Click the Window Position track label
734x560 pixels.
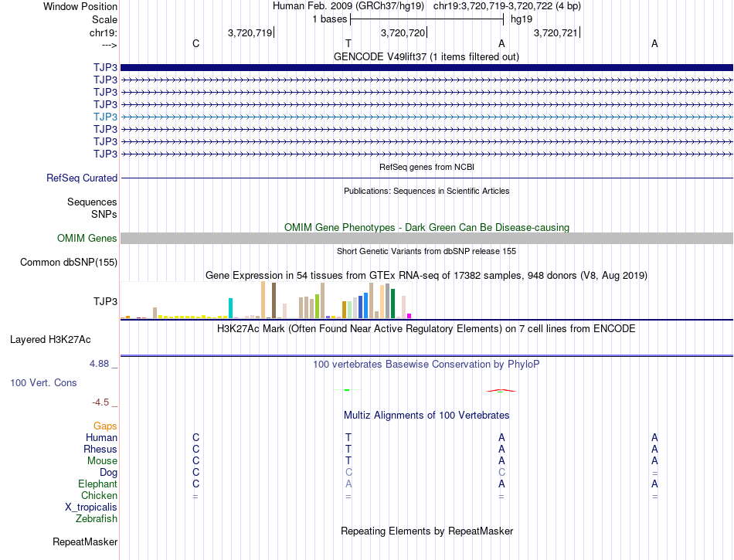pyautogui.click(x=80, y=6)
